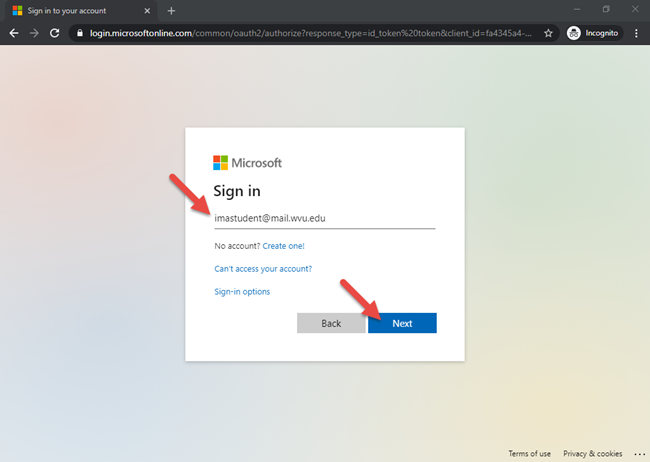Select the 'Sign in to your account' tab
This screenshot has width=650, height=462.
[81, 11]
